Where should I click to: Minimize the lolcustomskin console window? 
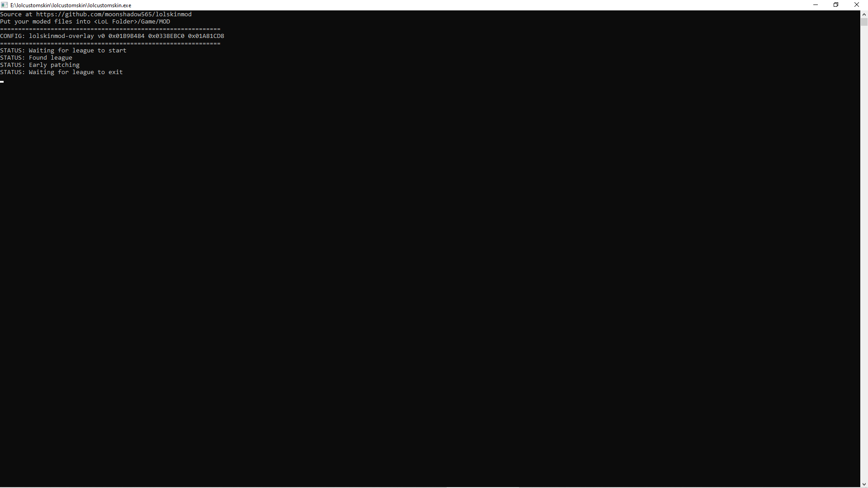pyautogui.click(x=816, y=5)
